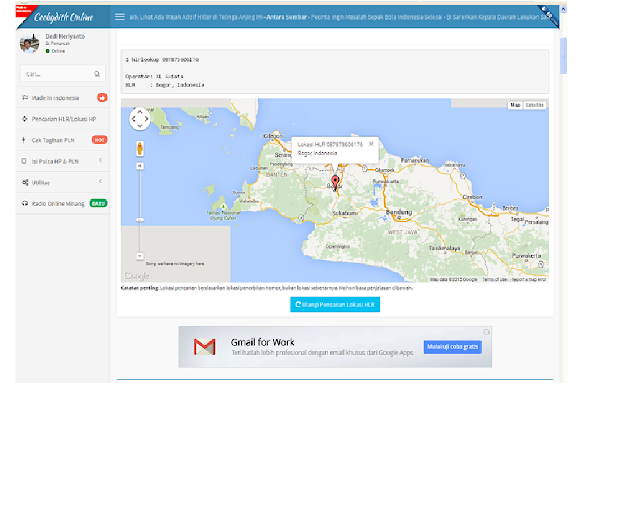
Task: Click the Mulai uji coba gratis button
Action: coord(453,347)
